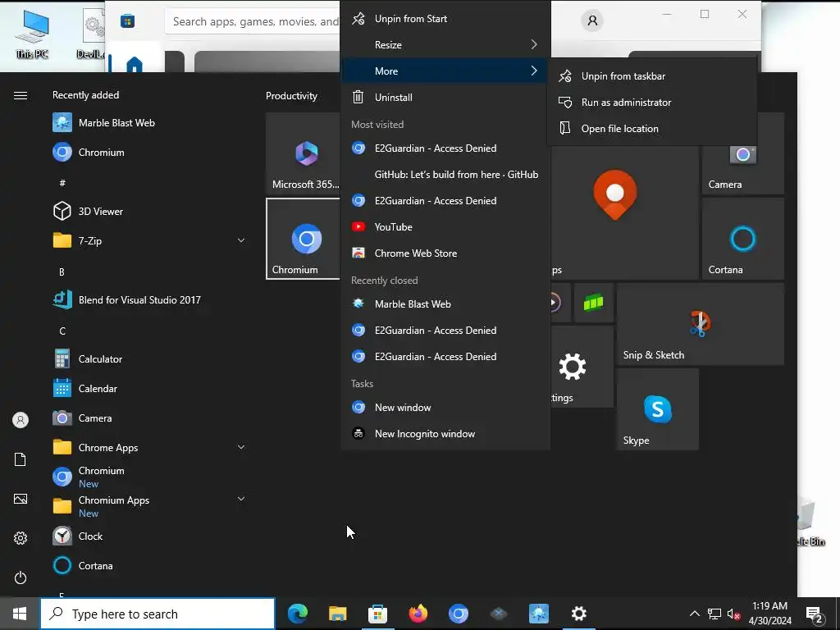
Task: Choose Run as administrator
Action: click(652, 103)
